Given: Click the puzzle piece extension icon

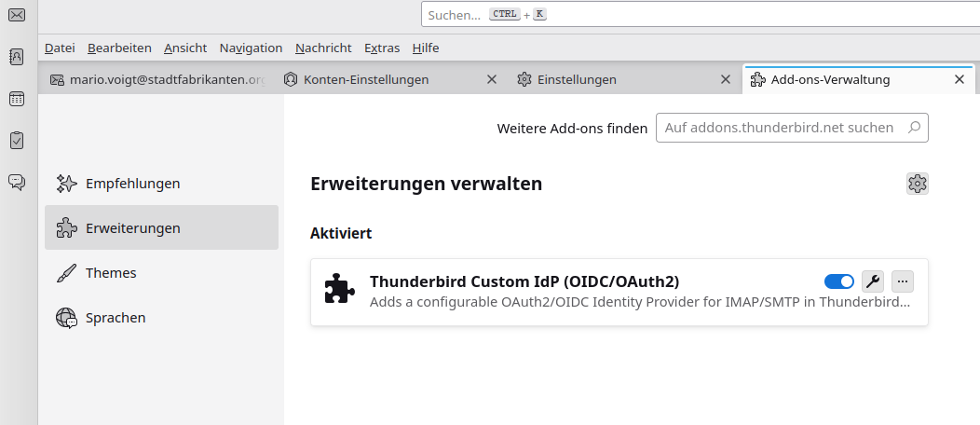Looking at the screenshot, I should pyautogui.click(x=339, y=288).
